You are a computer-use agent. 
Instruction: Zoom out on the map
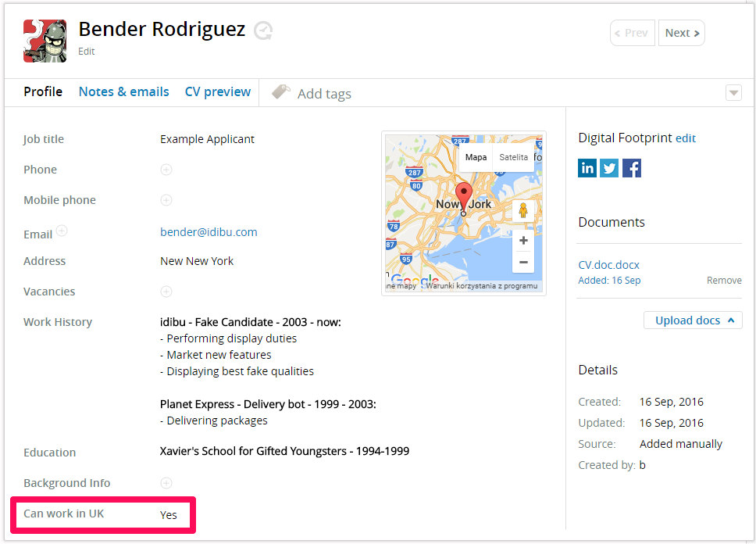coord(523,262)
